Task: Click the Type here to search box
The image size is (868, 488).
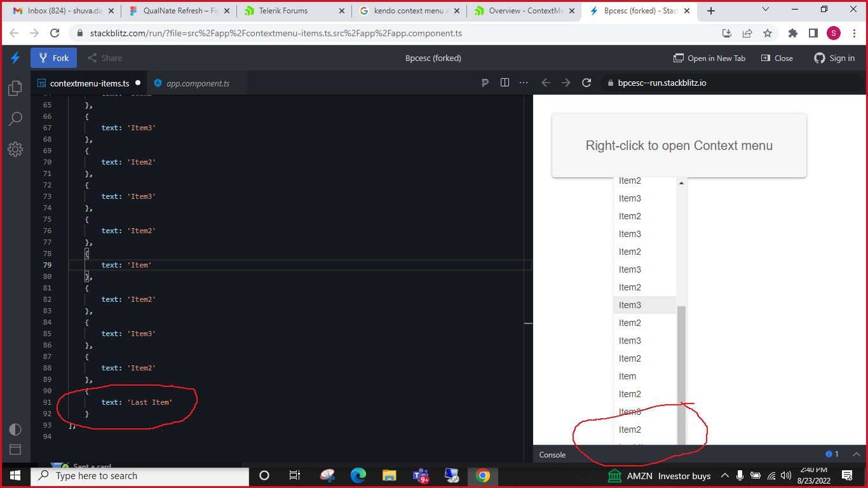Action: coord(140,475)
